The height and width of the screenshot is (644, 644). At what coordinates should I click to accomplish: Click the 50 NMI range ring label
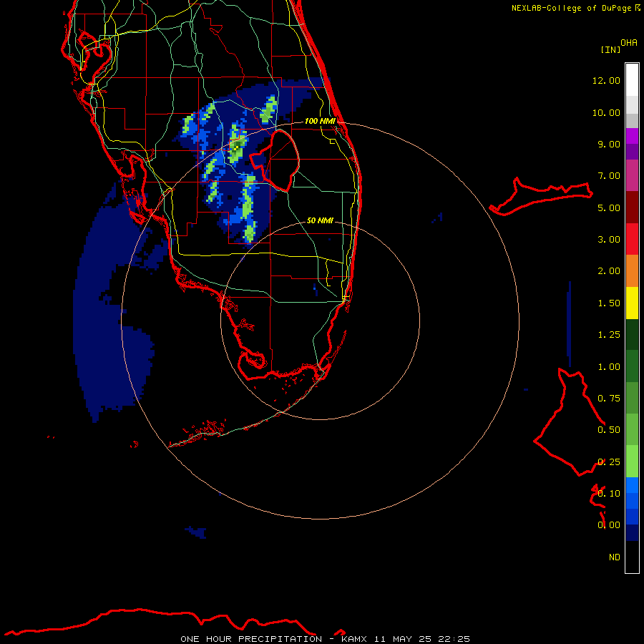[x=320, y=220]
